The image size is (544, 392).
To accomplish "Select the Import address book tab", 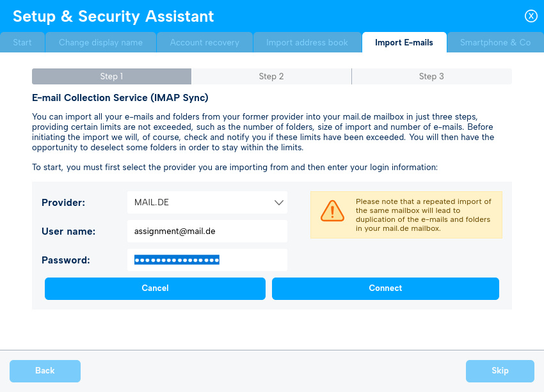I will (x=307, y=42).
